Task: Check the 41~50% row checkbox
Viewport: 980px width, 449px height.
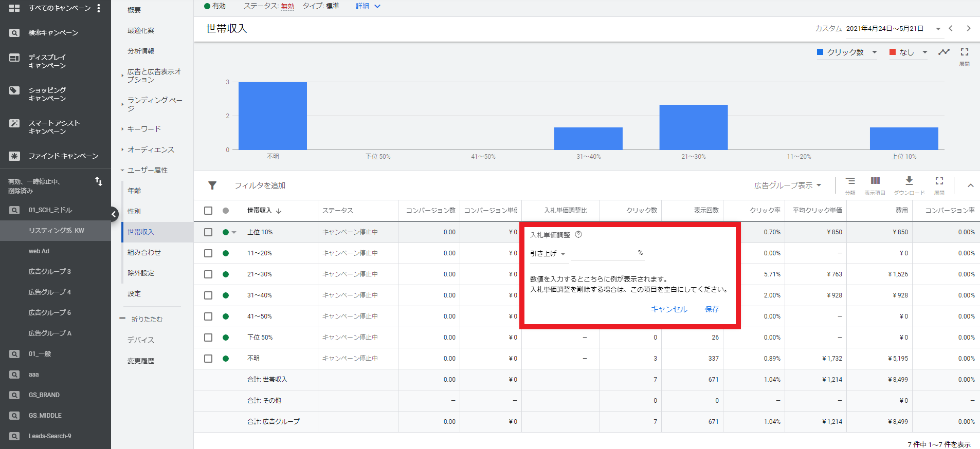Action: 208,316
